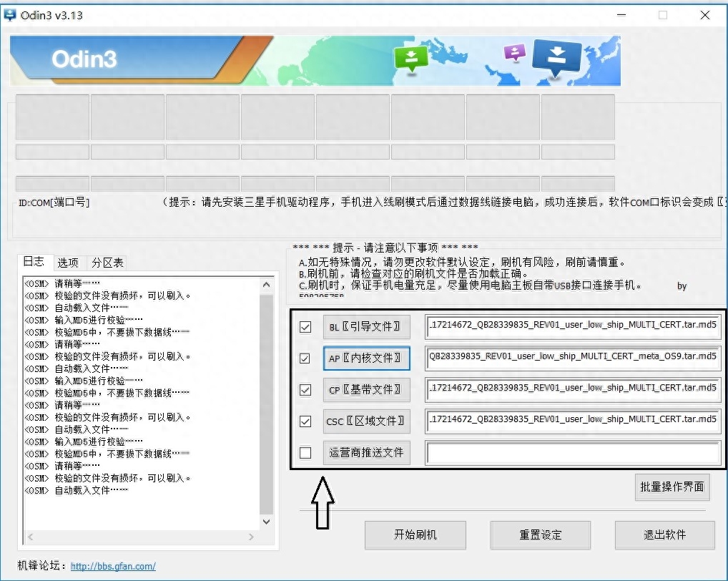Start flashing with 开始刷机 button
This screenshot has height=581, width=728.
pos(415,534)
